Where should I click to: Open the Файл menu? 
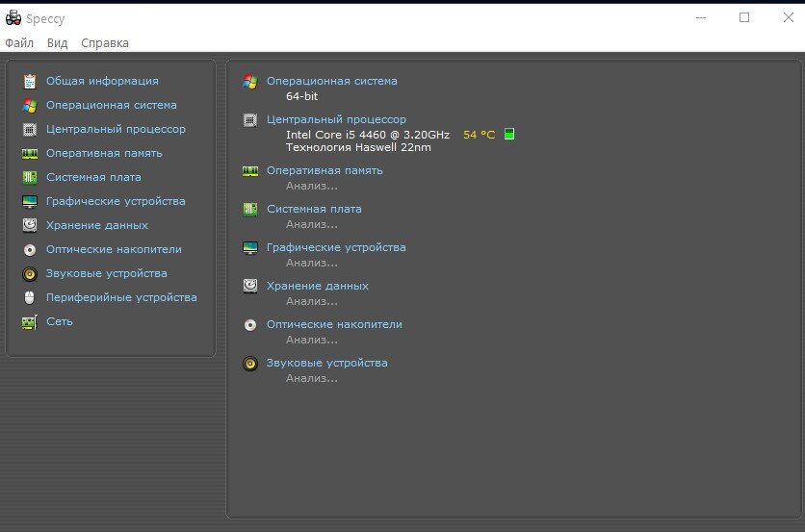19,43
